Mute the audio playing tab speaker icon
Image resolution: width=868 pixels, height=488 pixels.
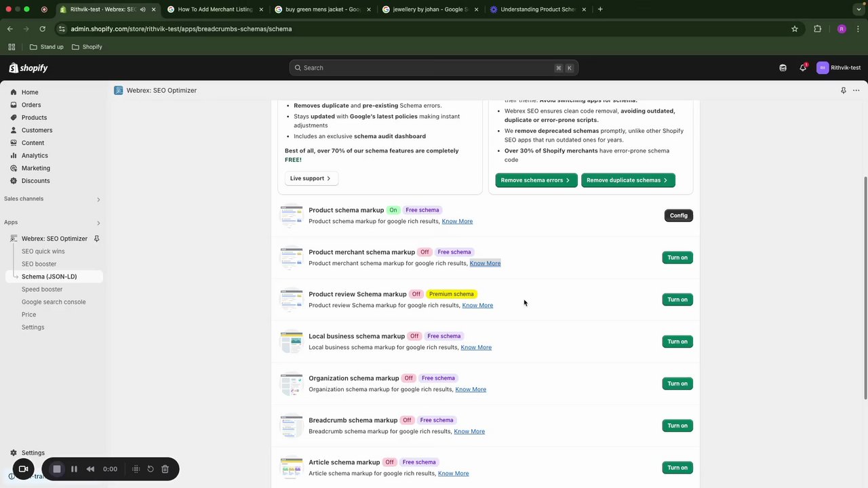[x=142, y=9]
